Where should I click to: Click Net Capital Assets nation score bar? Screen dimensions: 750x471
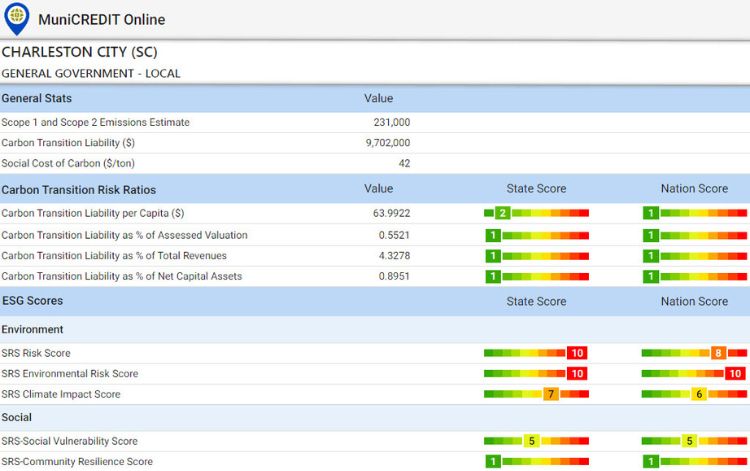pyautogui.click(x=695, y=276)
